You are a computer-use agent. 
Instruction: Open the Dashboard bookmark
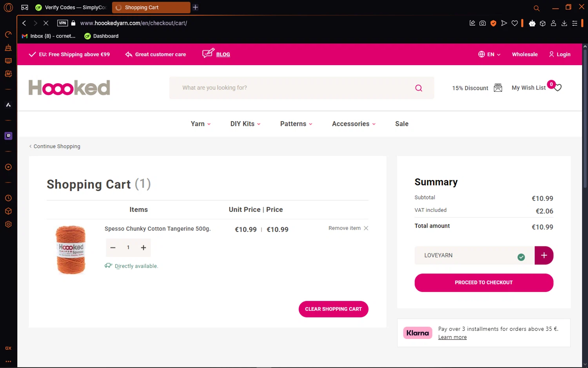(x=102, y=36)
